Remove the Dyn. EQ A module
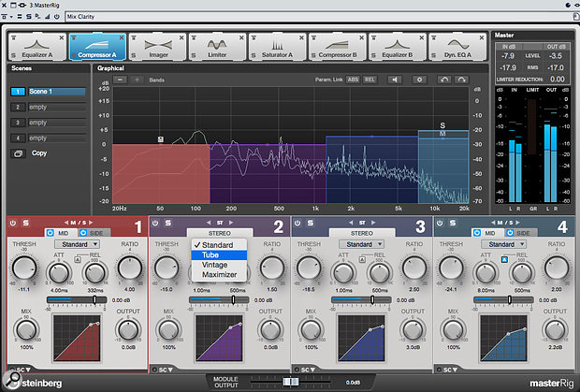The height and width of the screenshot is (392, 580). (x=481, y=37)
